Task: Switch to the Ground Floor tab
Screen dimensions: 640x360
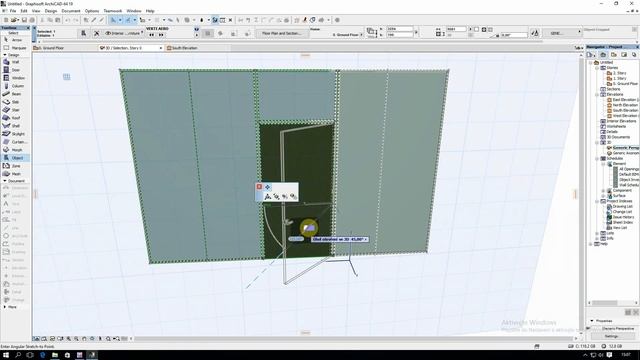Action: click(x=65, y=48)
